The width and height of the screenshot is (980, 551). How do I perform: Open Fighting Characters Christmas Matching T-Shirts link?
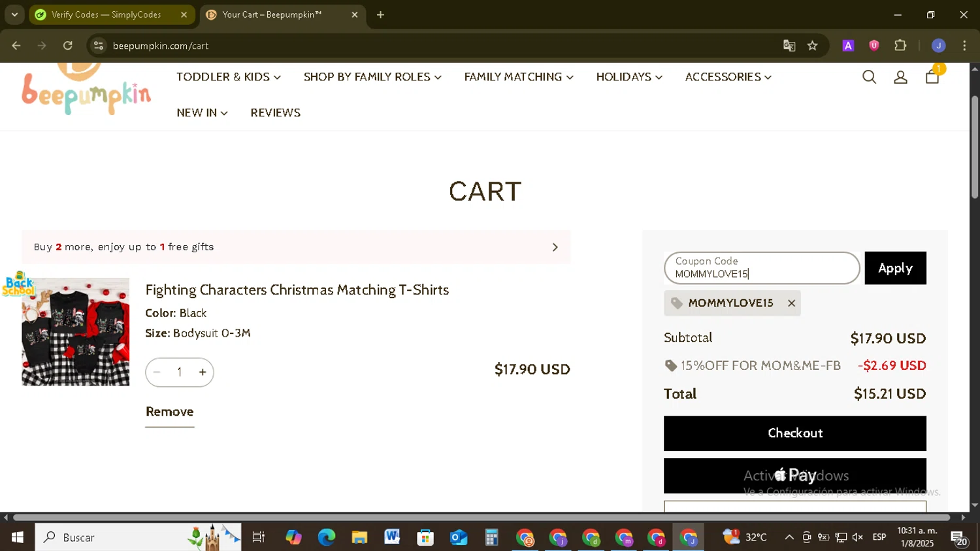click(297, 290)
